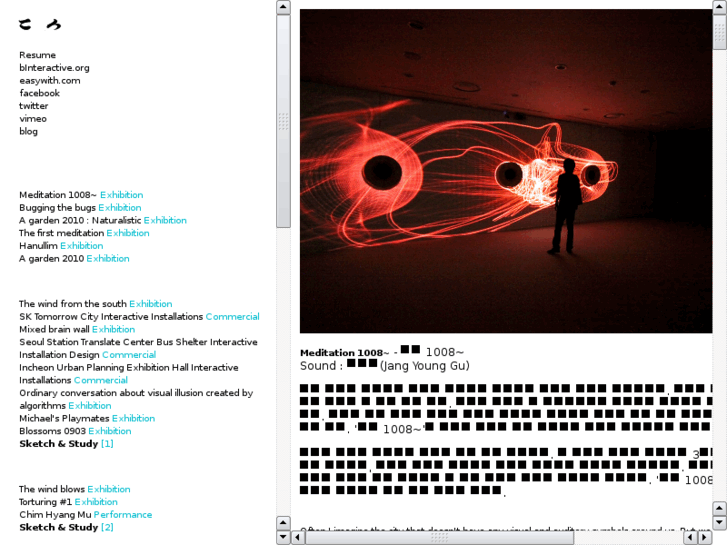Open Sketch & Study [1]

66,443
